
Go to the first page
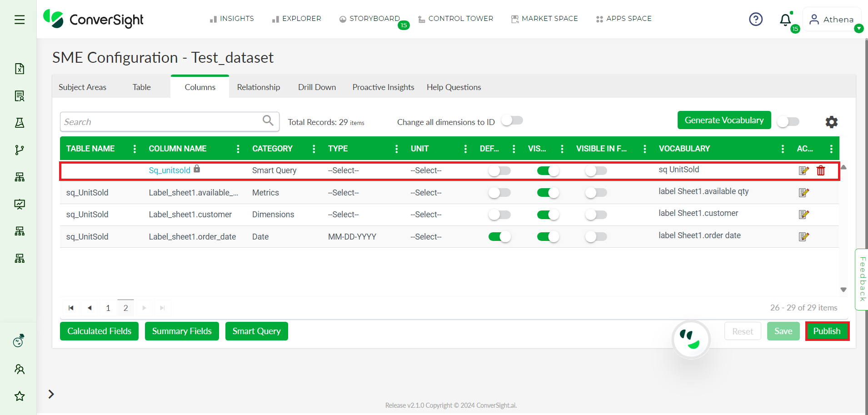(71, 308)
